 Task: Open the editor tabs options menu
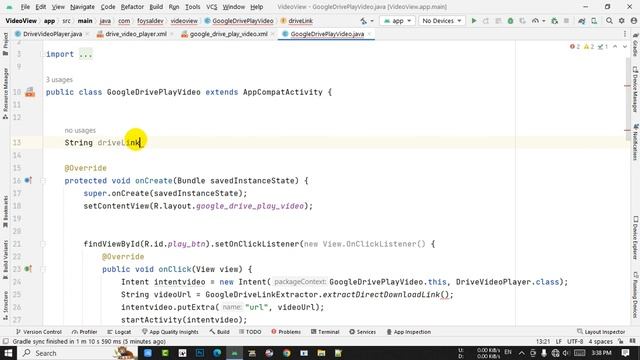coord(624,34)
